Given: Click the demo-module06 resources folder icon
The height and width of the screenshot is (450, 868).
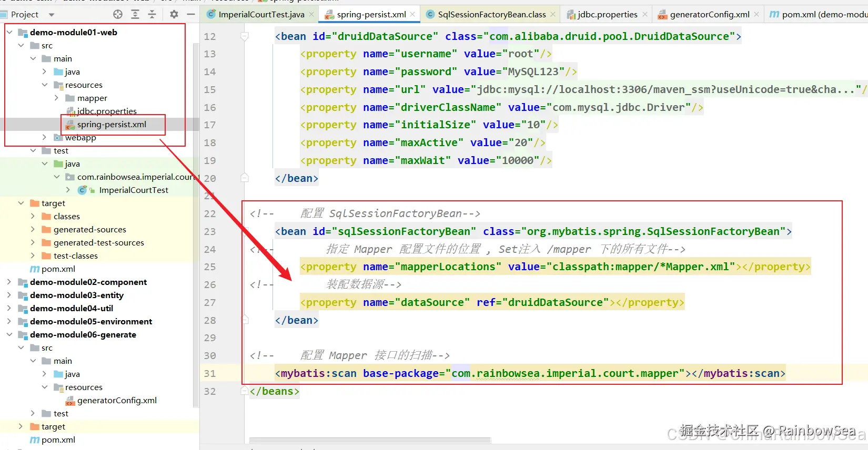Looking at the screenshot, I should 58,387.
